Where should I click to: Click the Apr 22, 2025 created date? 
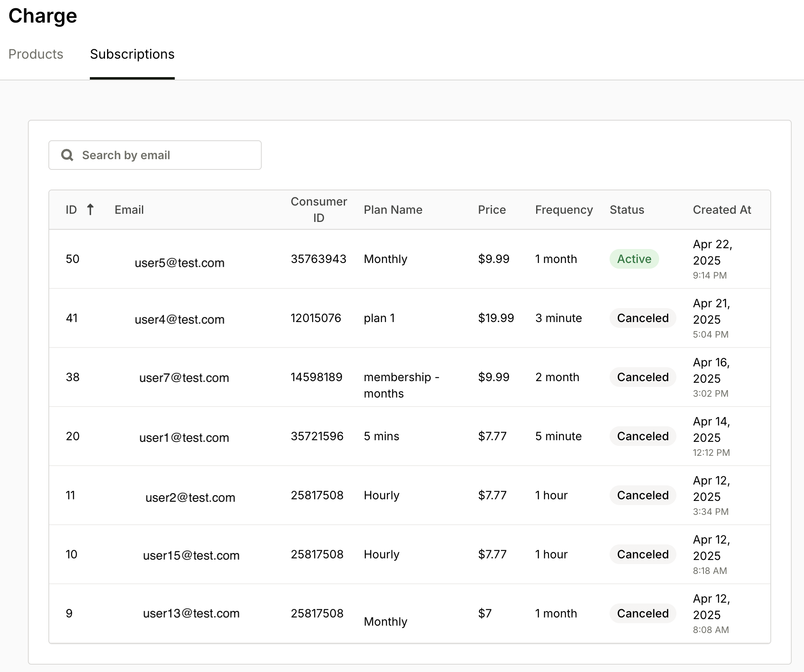[x=713, y=252]
